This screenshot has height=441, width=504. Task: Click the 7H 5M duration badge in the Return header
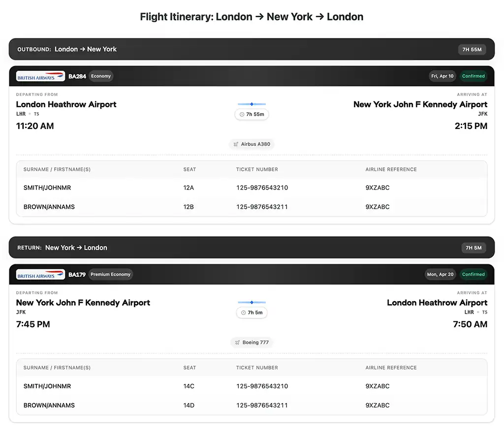[473, 248]
